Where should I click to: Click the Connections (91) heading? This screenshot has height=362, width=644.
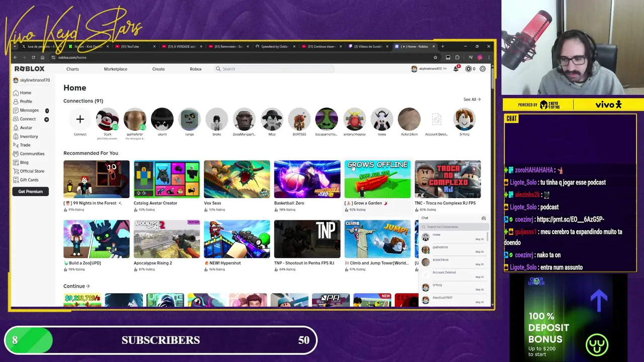click(83, 101)
